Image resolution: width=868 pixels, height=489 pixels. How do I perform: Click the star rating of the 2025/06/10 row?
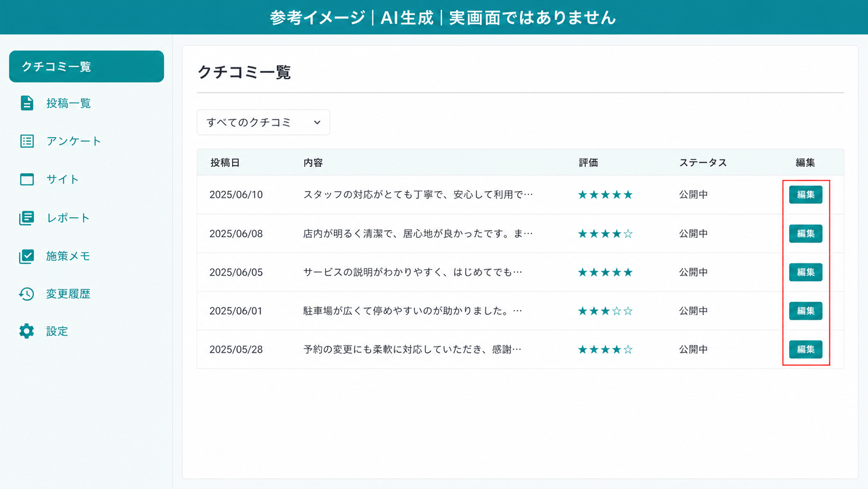tap(605, 194)
